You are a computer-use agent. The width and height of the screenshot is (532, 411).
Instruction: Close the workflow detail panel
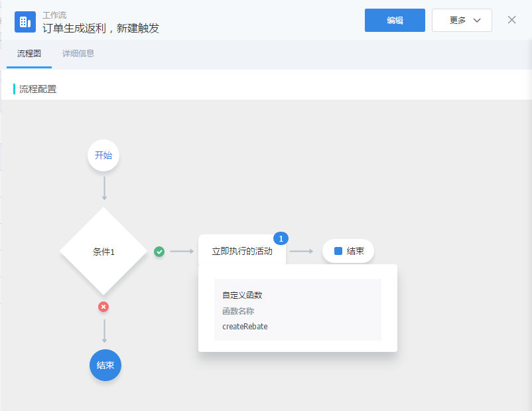[511, 20]
